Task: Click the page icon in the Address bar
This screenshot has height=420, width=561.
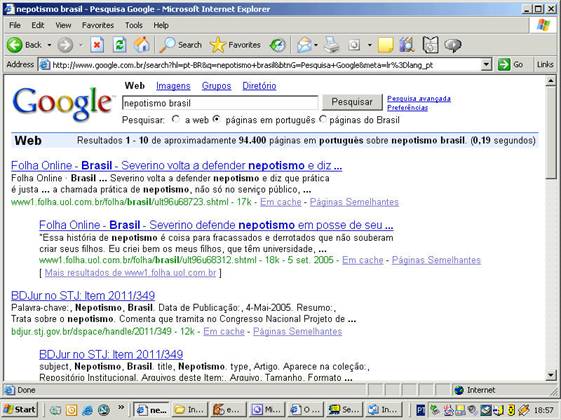Action: [44, 65]
